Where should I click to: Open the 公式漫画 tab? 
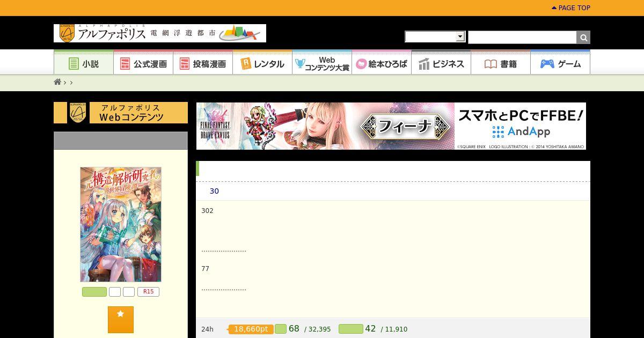[x=143, y=63]
